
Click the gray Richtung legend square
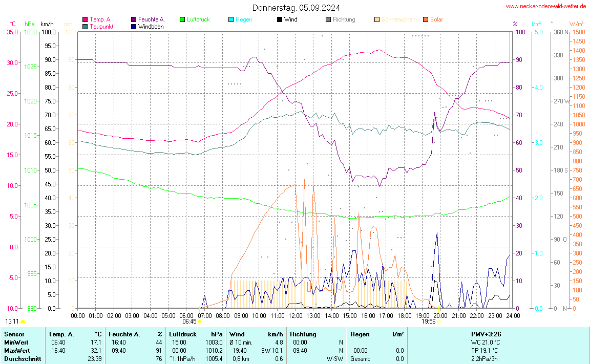coord(328,19)
